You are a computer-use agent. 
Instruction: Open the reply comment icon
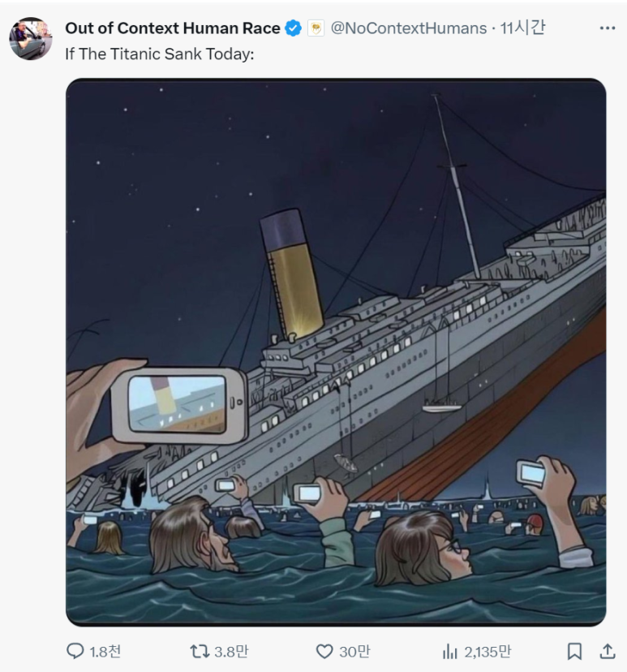pyautogui.click(x=75, y=652)
